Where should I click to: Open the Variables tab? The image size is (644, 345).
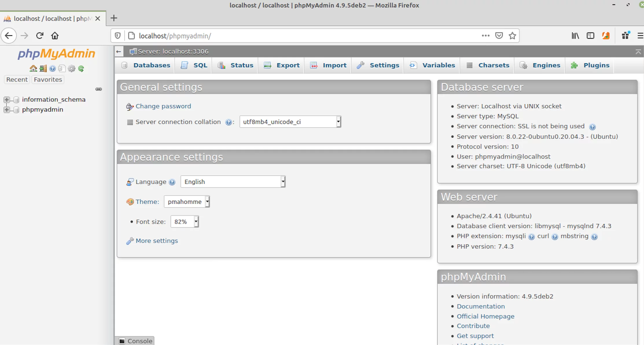tap(432, 65)
